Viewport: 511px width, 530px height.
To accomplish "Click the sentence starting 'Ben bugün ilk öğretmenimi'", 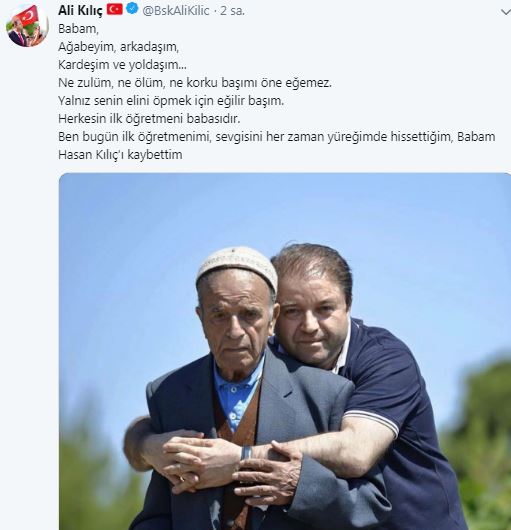I will coord(276,137).
